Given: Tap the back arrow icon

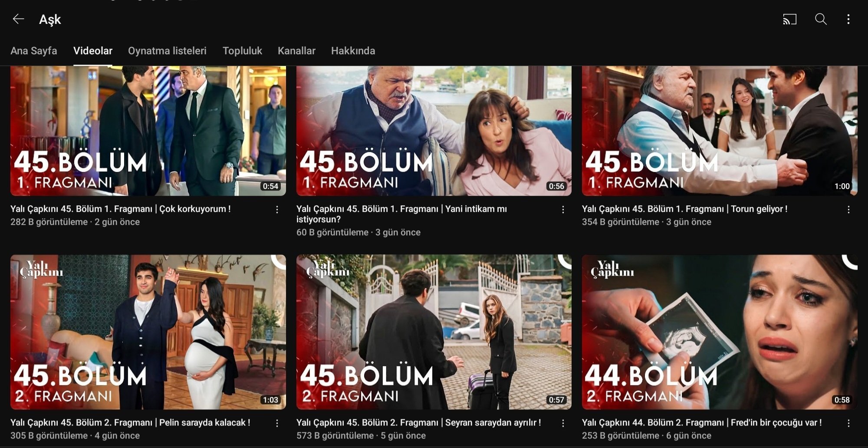Looking at the screenshot, I should point(18,19).
